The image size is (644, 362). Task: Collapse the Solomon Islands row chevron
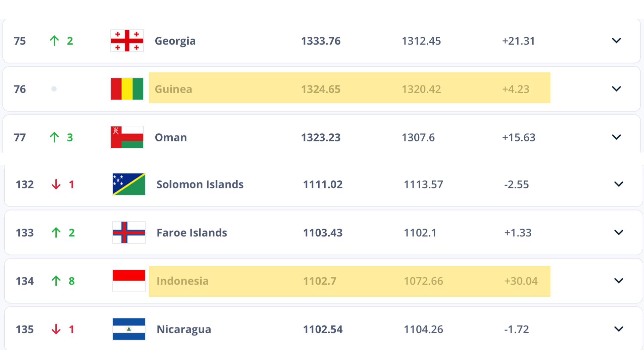point(618,184)
